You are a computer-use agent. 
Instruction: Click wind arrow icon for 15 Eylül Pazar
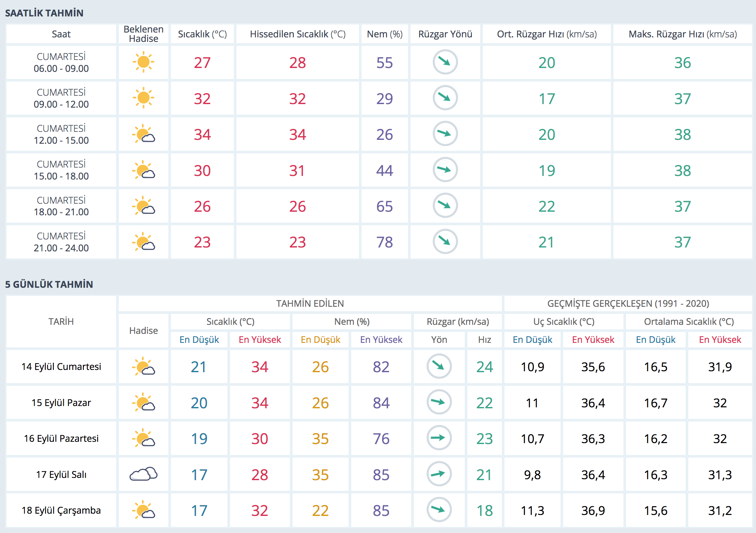[439, 402]
